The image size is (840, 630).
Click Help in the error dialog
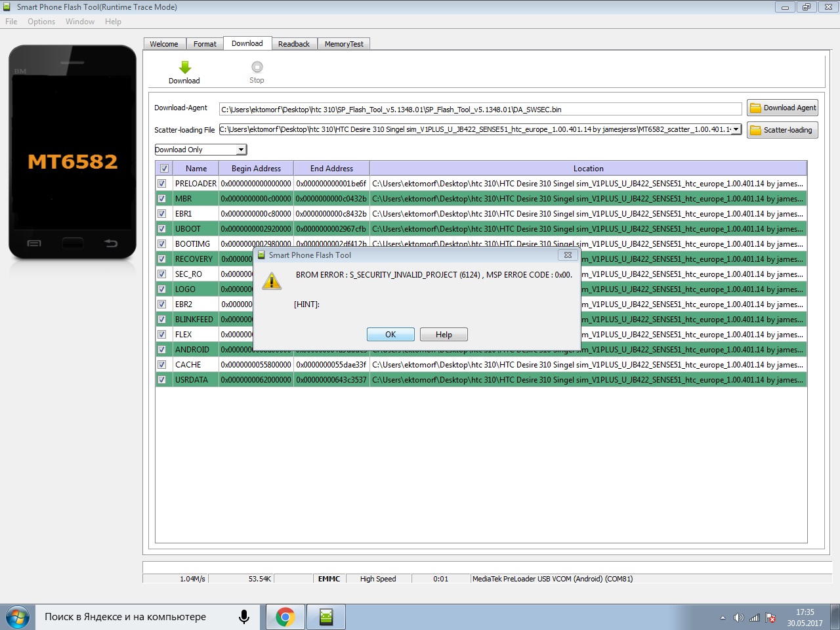(444, 335)
